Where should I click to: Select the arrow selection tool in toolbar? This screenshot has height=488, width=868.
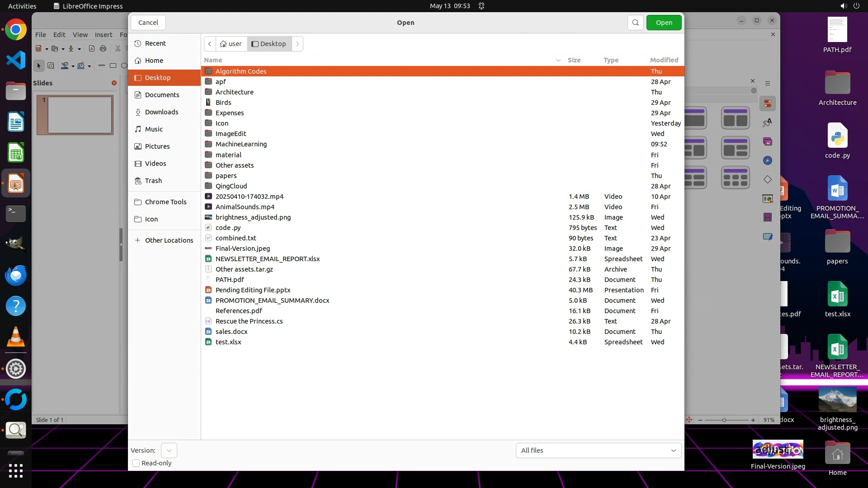pos(39,66)
